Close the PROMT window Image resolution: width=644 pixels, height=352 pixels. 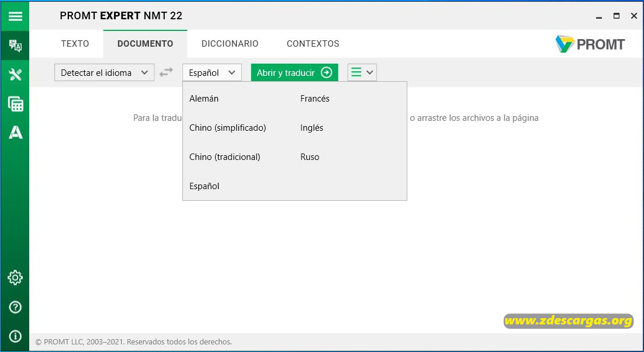633,16
